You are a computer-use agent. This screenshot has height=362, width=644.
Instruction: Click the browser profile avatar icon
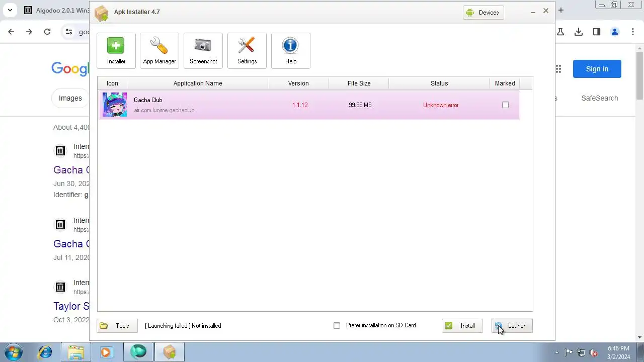(x=615, y=32)
